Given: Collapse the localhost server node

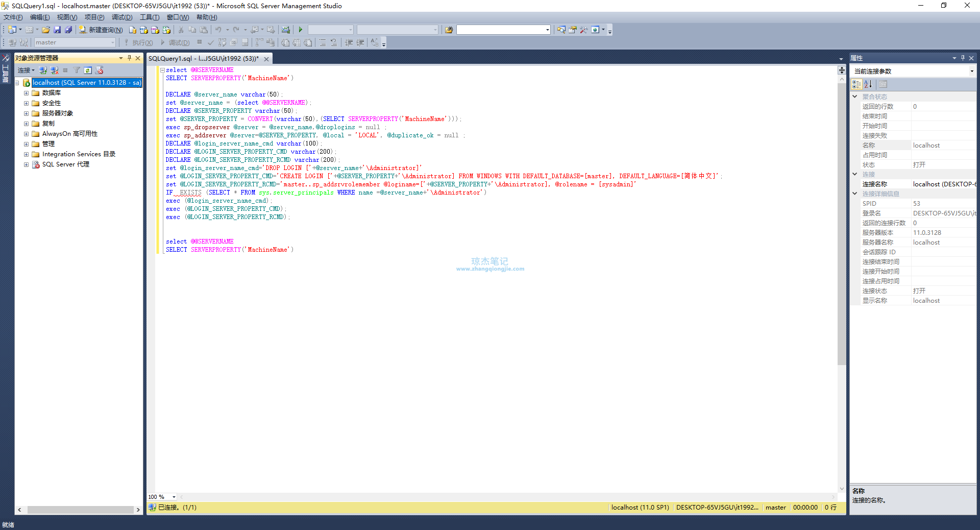Looking at the screenshot, I should tap(17, 83).
